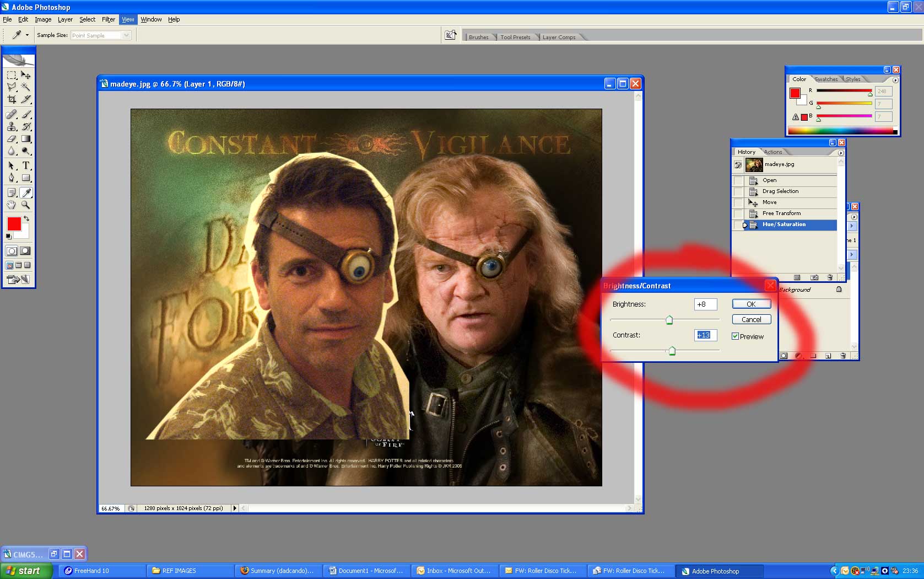Screen dimensions: 924x579
Task: Click trash icon in the Layers panel
Action: pos(843,356)
